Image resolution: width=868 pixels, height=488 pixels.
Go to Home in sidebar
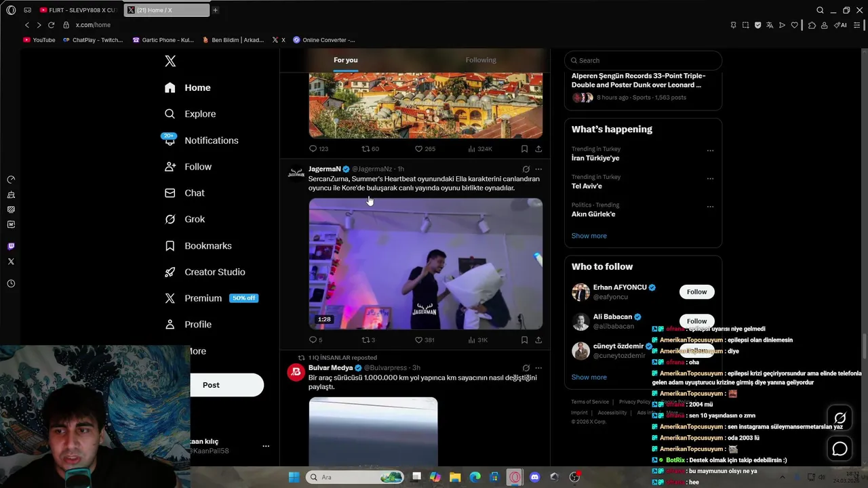[188, 87]
